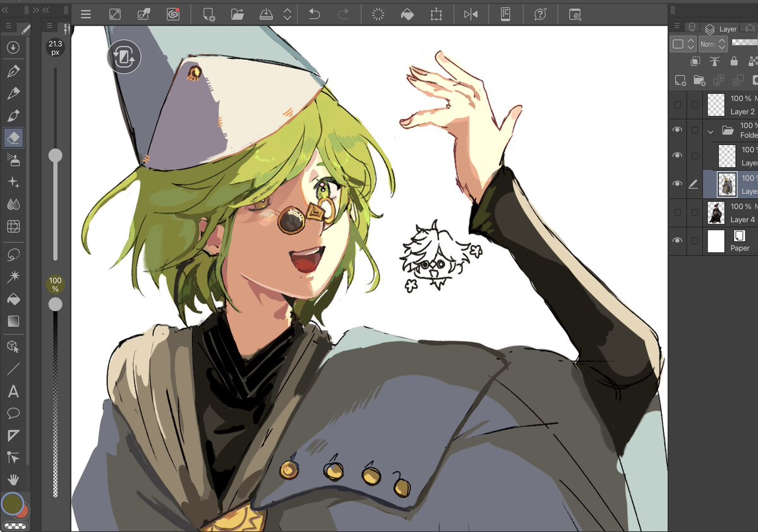Select the Pen tool
The width and height of the screenshot is (758, 532).
[13, 71]
